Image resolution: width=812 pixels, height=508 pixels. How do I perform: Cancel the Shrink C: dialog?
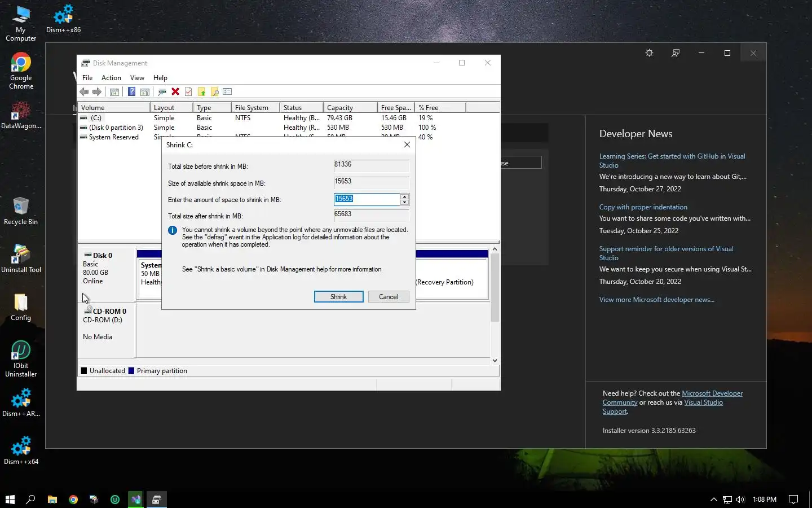(389, 297)
